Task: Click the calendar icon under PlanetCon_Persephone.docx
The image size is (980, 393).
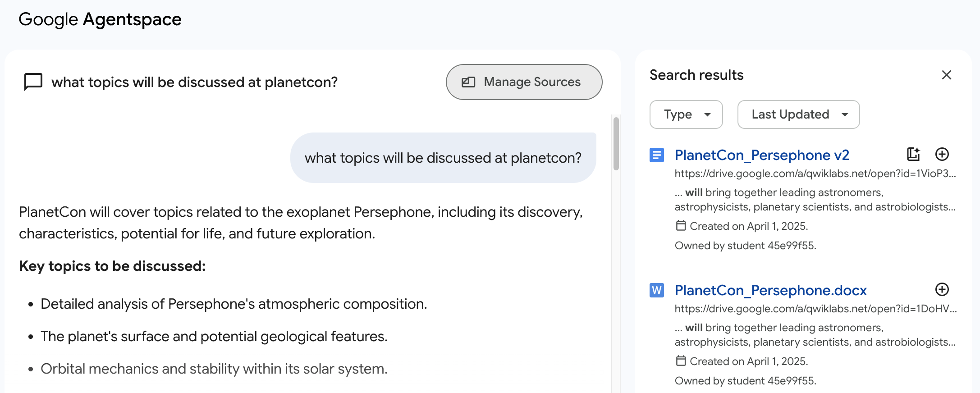Action: (x=681, y=361)
